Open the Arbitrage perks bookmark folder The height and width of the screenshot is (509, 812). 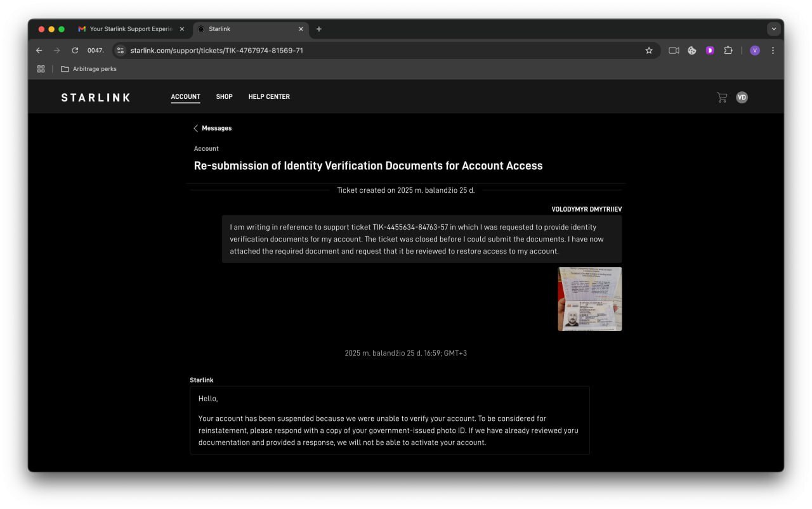[x=89, y=69]
